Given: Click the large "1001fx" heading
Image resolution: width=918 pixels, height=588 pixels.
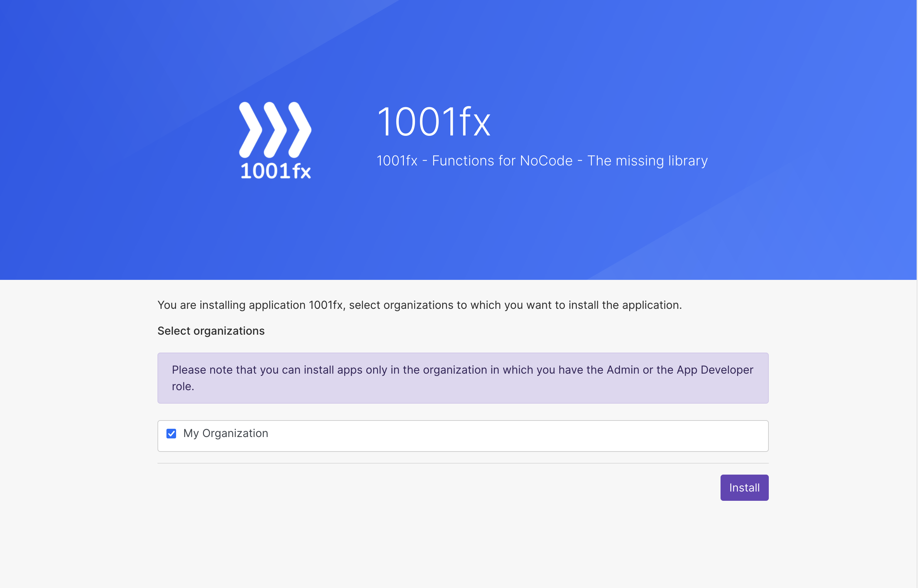Looking at the screenshot, I should 434,122.
